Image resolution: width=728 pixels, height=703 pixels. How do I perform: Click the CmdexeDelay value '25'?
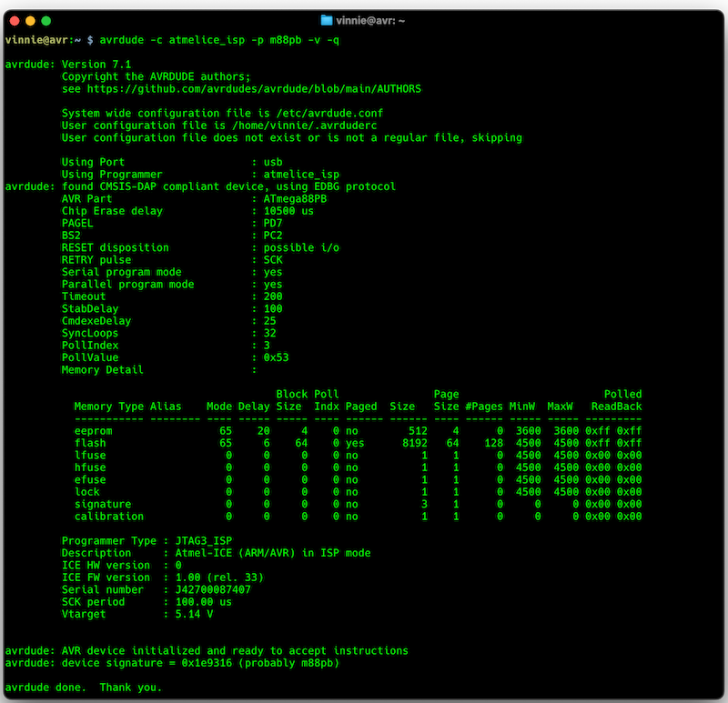tap(269, 321)
